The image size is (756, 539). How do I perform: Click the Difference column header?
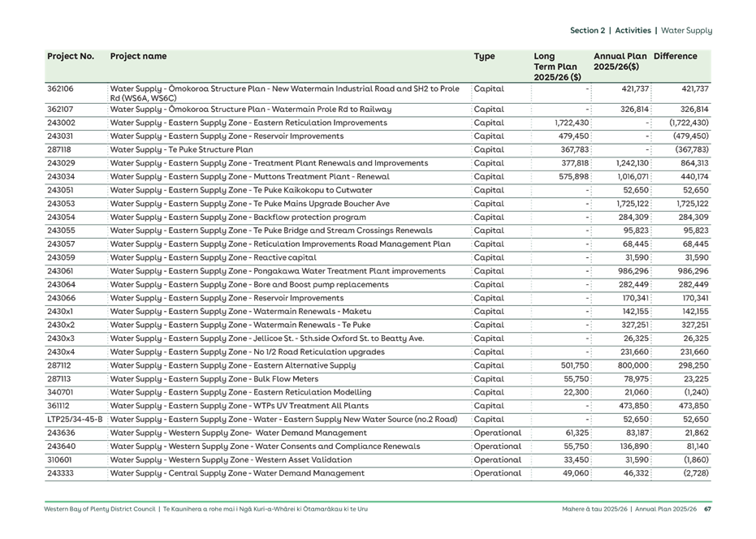[x=675, y=57]
